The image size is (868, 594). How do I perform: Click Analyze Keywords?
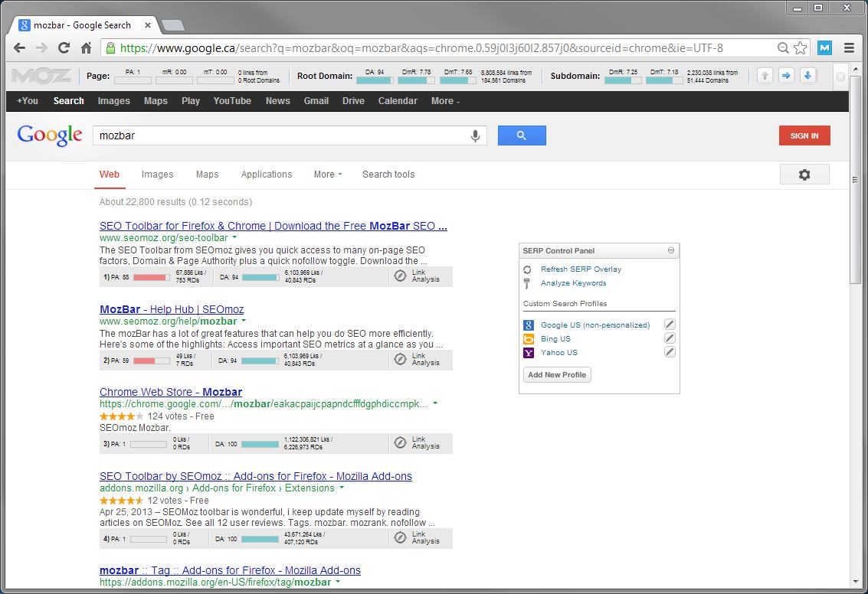[574, 283]
